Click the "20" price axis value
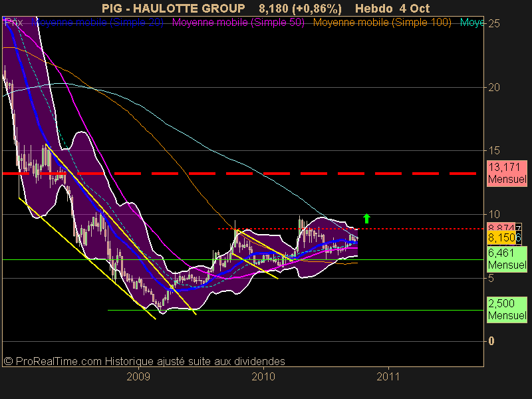The height and width of the screenshot is (399, 532). point(494,88)
